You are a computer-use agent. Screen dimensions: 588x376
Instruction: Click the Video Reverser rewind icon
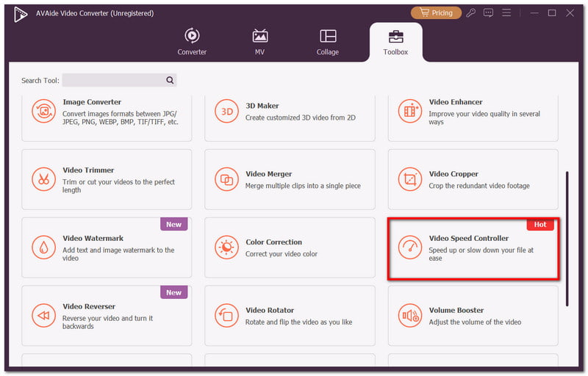pyautogui.click(x=44, y=316)
